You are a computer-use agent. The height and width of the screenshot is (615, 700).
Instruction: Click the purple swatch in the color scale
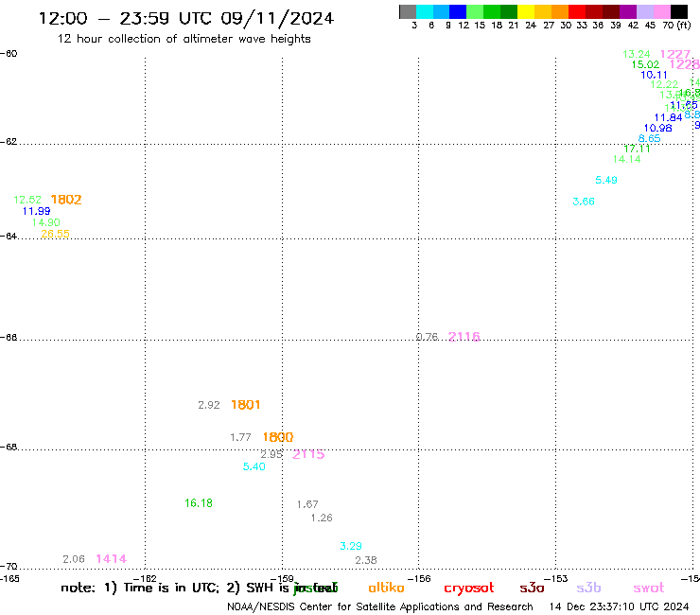point(627,11)
